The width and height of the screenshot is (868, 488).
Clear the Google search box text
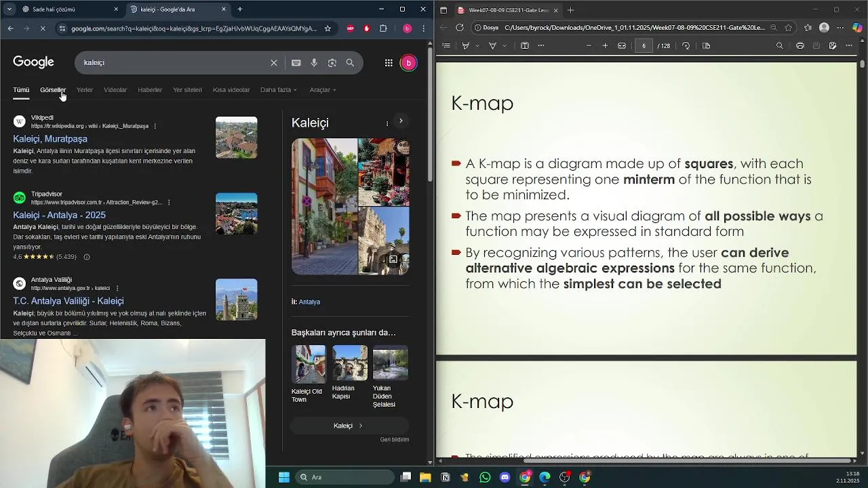pyautogui.click(x=274, y=62)
